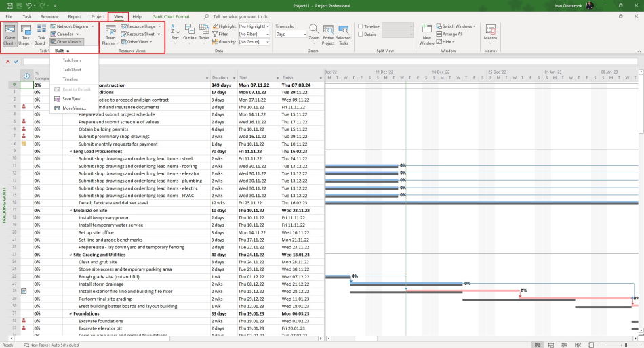
Task: Zoom to Selected Tasks
Action: point(344,35)
